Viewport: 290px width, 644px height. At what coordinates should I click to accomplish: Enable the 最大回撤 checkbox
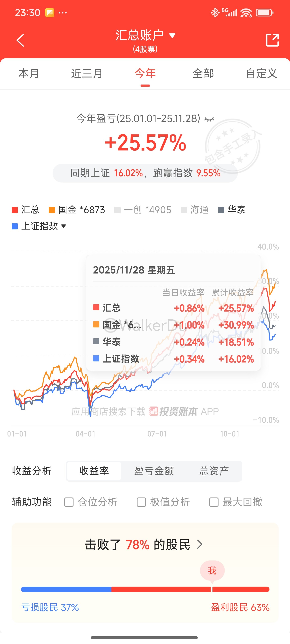[x=214, y=502]
